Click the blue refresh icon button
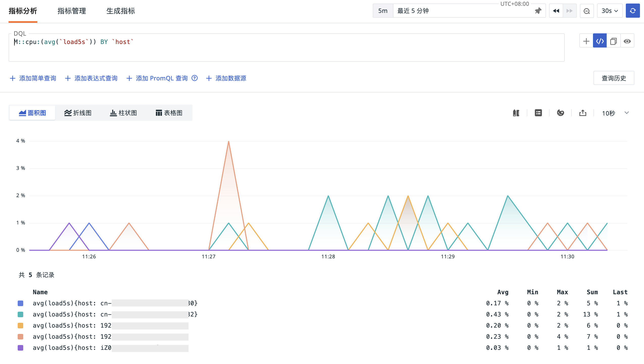The image size is (644, 364). [x=632, y=11]
